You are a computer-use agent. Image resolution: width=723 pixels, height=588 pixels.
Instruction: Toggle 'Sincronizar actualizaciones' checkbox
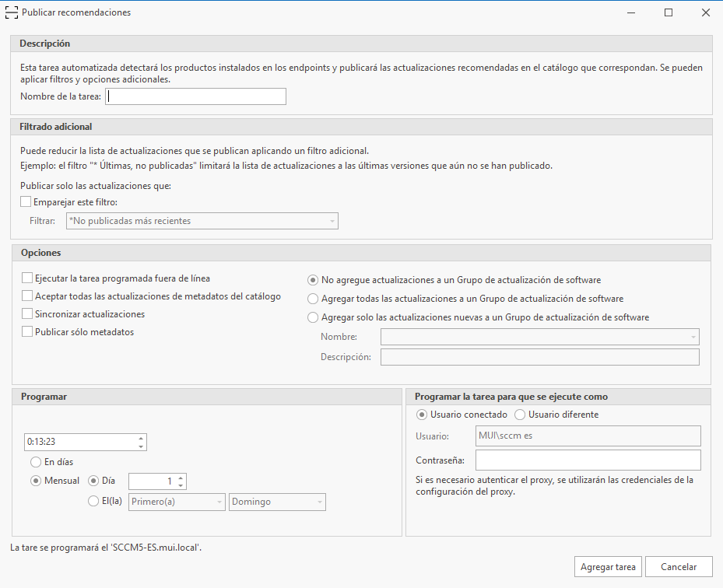pyautogui.click(x=28, y=314)
